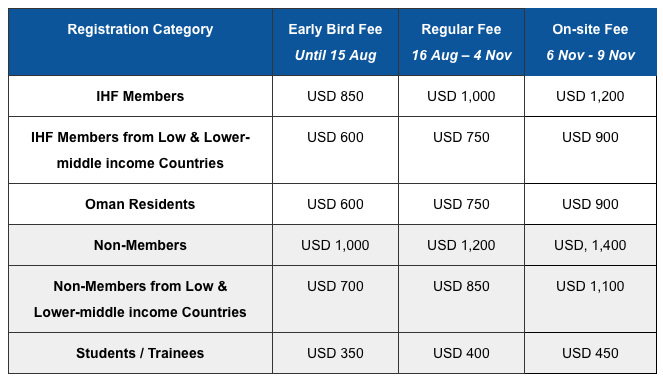Click the USD, 1,400 non-member on-site fee
Image resolution: width=663 pixels, height=378 pixels.
590,245
